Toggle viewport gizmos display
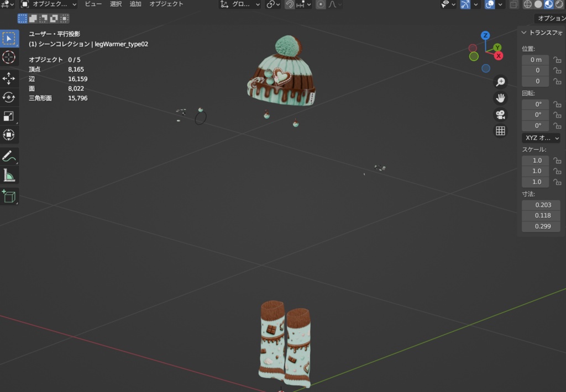 (465, 4)
